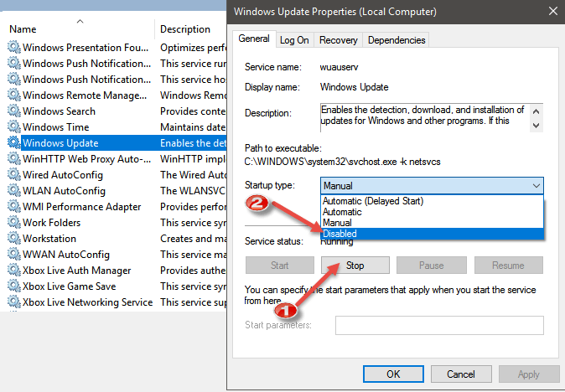Image resolution: width=565 pixels, height=392 pixels.
Task: Close the Windows Update Properties dialog
Action: [552, 11]
